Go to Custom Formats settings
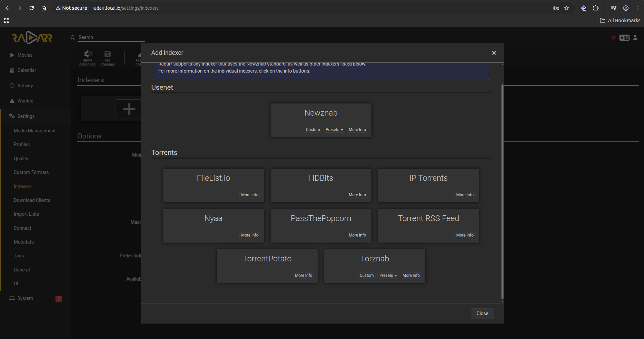Image resolution: width=644 pixels, height=339 pixels. [31, 172]
